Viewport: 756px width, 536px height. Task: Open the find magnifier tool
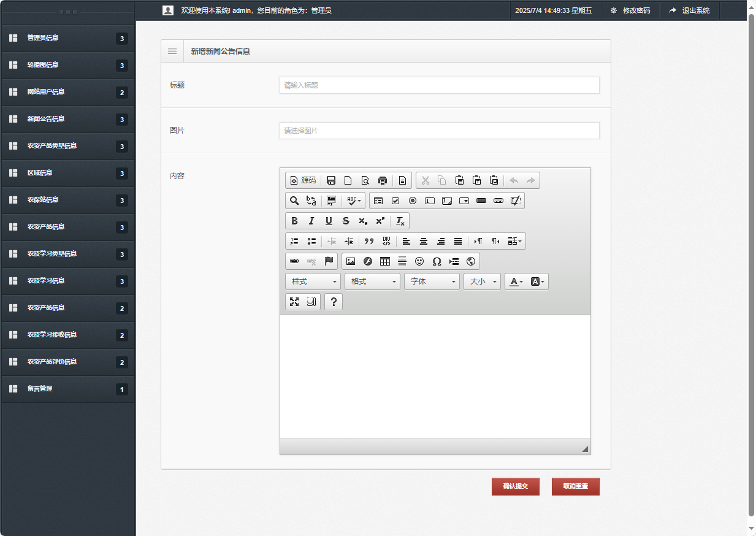click(x=294, y=201)
